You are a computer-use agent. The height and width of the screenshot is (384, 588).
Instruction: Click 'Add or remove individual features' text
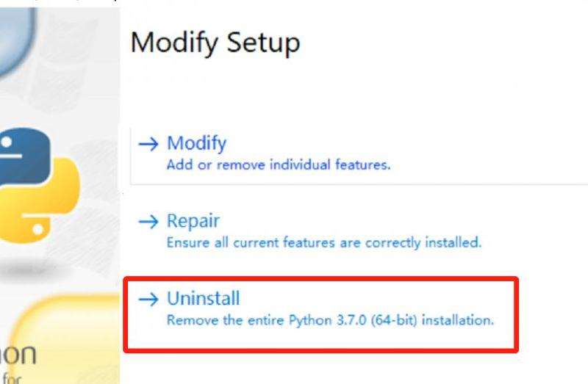coord(279,165)
